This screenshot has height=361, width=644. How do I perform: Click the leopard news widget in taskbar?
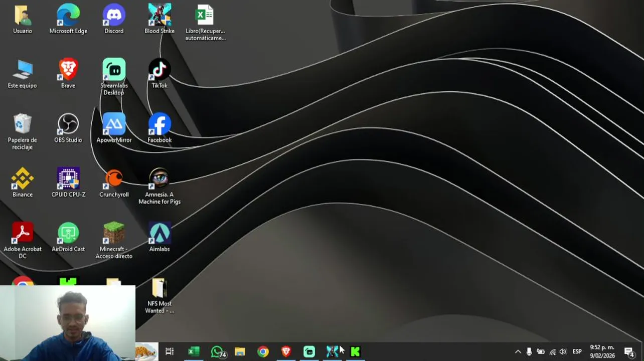pyautogui.click(x=146, y=351)
